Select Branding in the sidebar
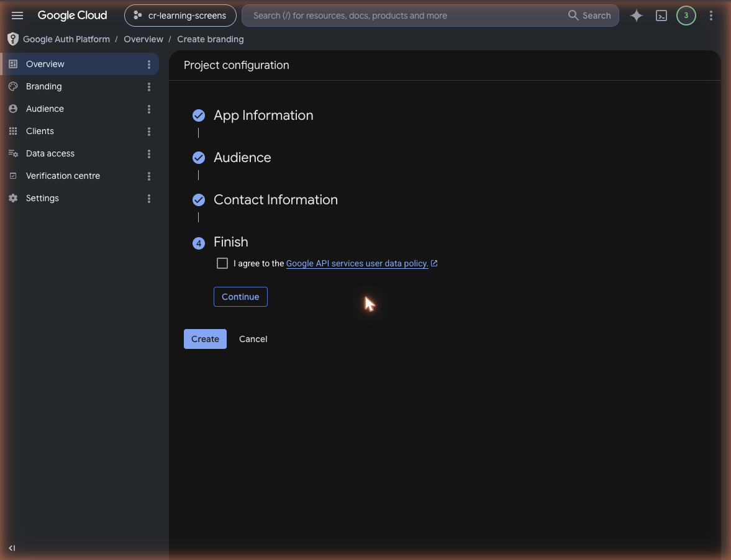 pos(44,86)
